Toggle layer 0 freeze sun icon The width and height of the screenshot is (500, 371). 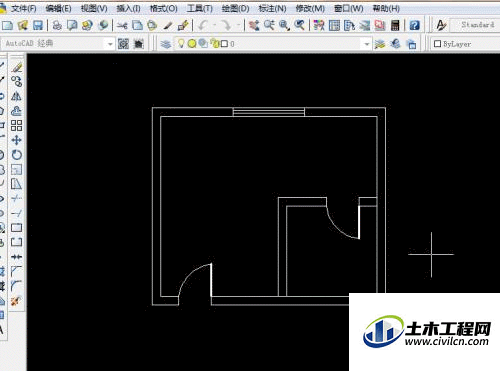(x=192, y=44)
